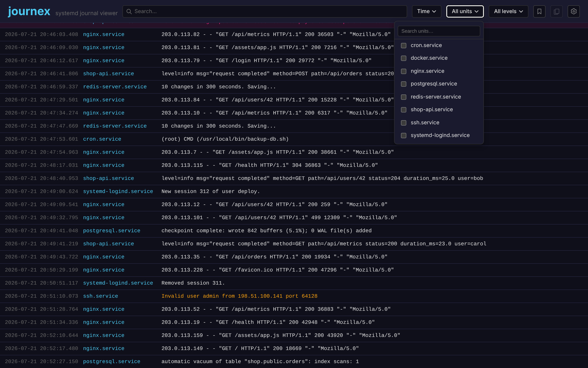Click the journex logo
Viewport: 588px width, 368px height.
[x=29, y=11]
